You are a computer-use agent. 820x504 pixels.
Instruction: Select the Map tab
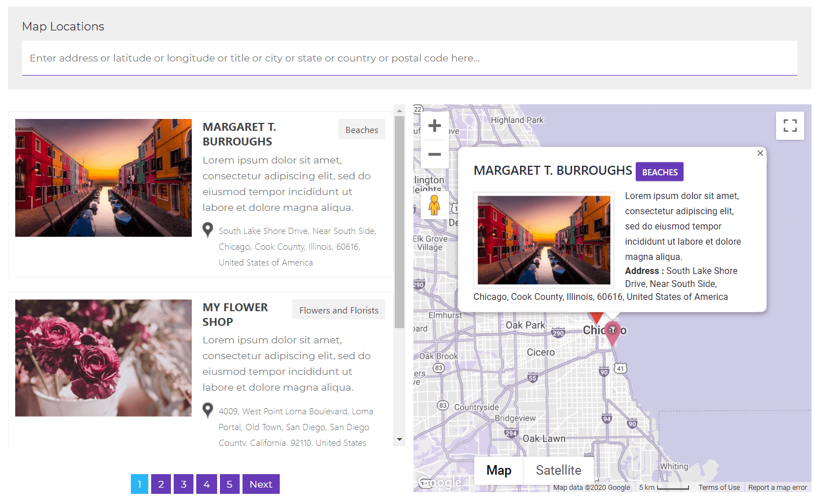click(499, 470)
